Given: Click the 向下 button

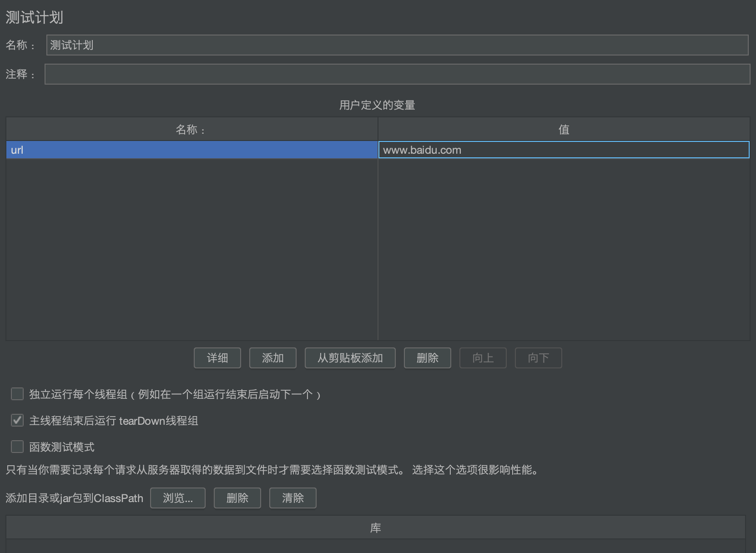Looking at the screenshot, I should pyautogui.click(x=539, y=358).
